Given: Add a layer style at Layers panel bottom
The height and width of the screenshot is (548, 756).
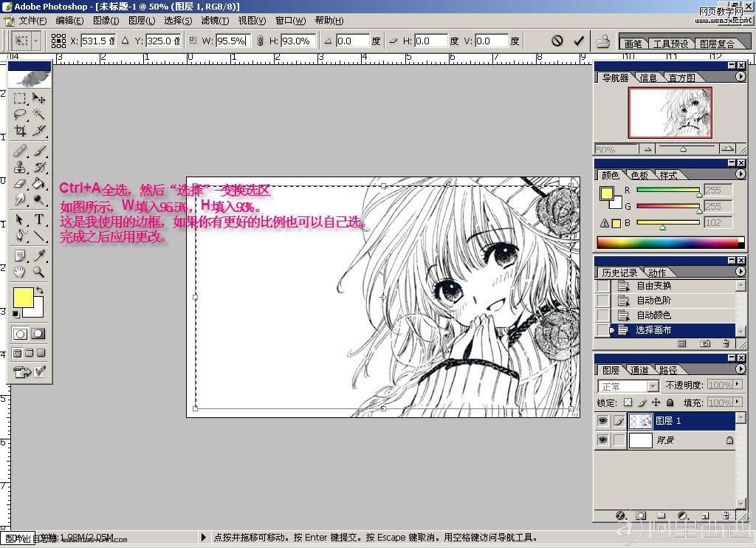Looking at the screenshot, I should pyautogui.click(x=620, y=516).
